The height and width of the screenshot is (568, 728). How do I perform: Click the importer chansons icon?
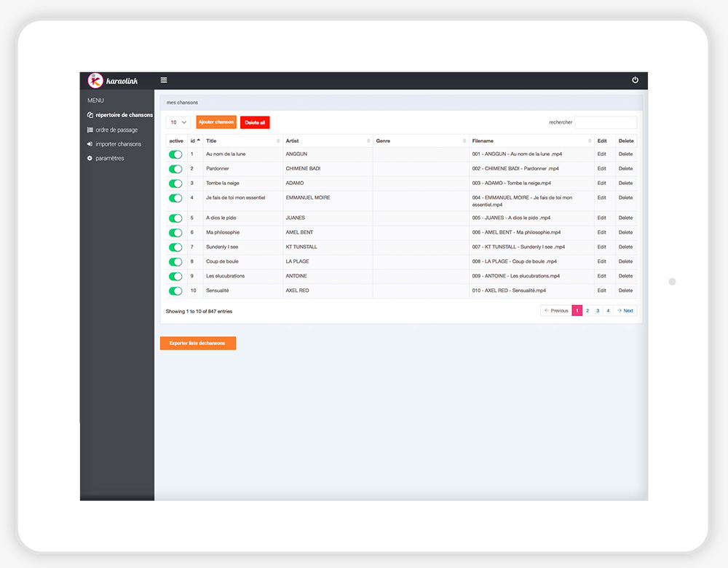[x=90, y=144]
